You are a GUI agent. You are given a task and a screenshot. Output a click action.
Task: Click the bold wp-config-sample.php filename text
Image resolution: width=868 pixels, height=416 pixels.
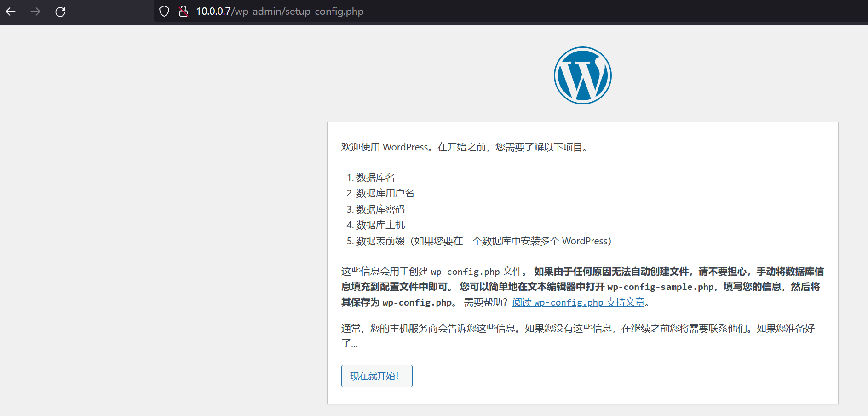[x=661, y=287]
